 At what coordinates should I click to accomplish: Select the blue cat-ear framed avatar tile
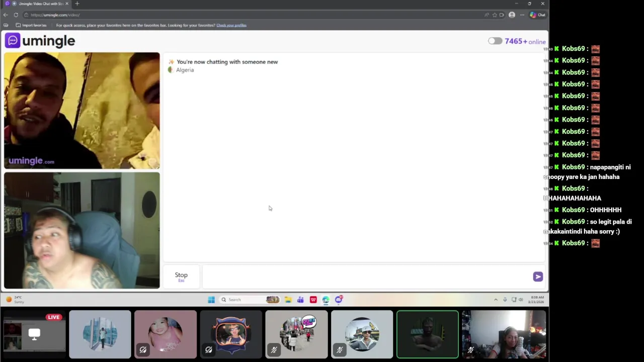point(231,335)
